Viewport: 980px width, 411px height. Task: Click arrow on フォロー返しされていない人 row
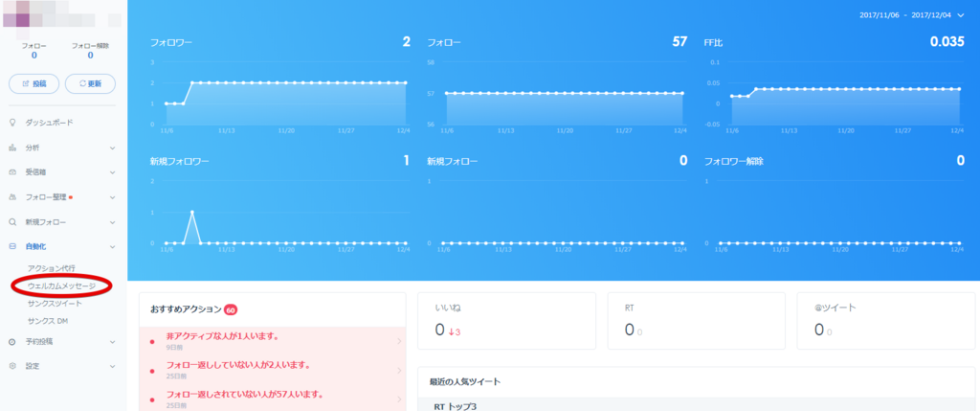pyautogui.click(x=399, y=400)
